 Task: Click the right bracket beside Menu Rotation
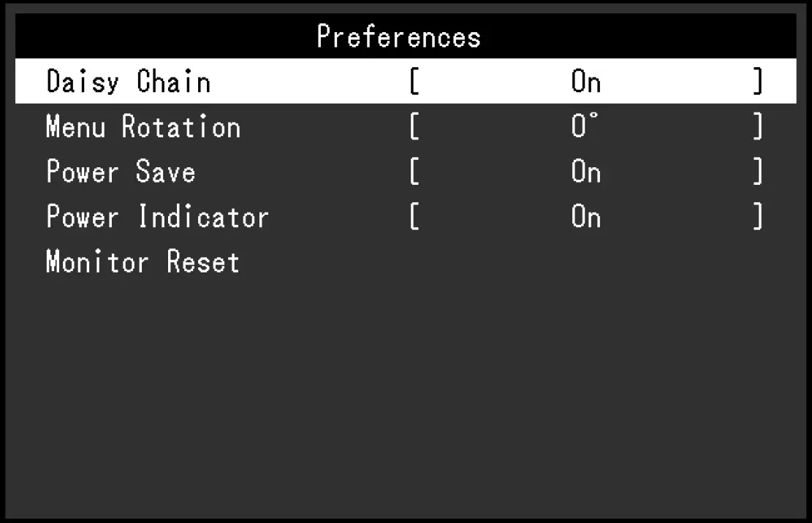click(758, 127)
